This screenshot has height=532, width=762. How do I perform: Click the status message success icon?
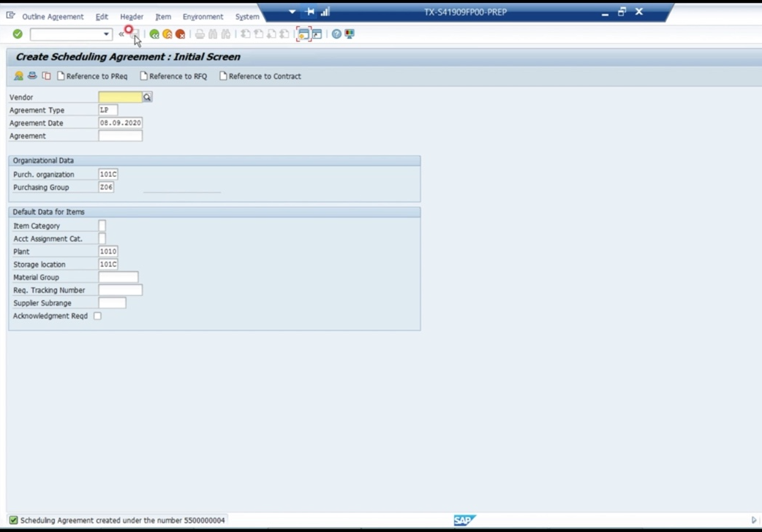click(14, 520)
